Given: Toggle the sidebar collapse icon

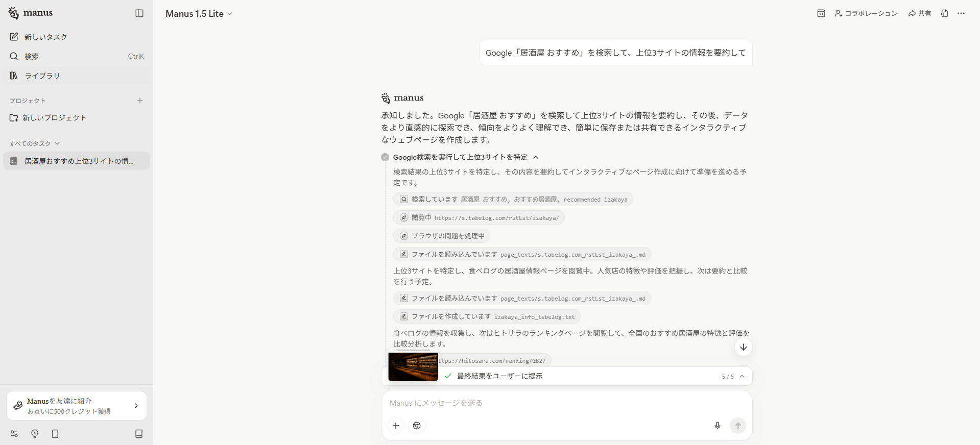Looking at the screenshot, I should pyautogui.click(x=139, y=13).
